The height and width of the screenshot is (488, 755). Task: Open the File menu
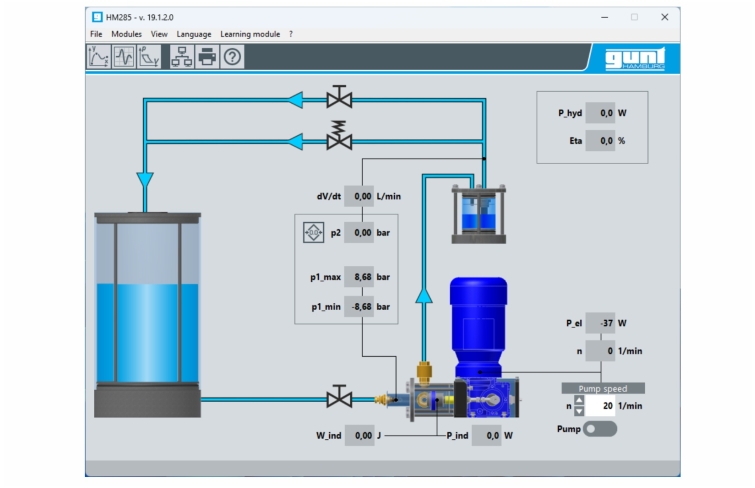point(96,34)
